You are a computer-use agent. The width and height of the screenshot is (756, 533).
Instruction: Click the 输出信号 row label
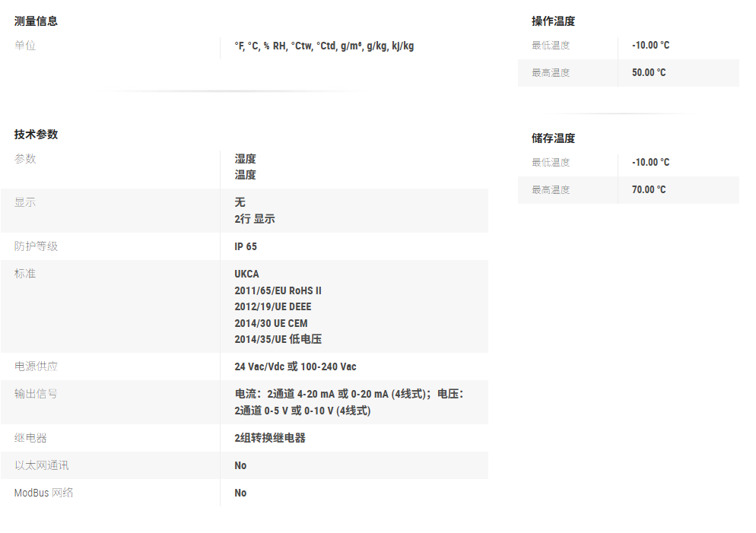point(36,394)
